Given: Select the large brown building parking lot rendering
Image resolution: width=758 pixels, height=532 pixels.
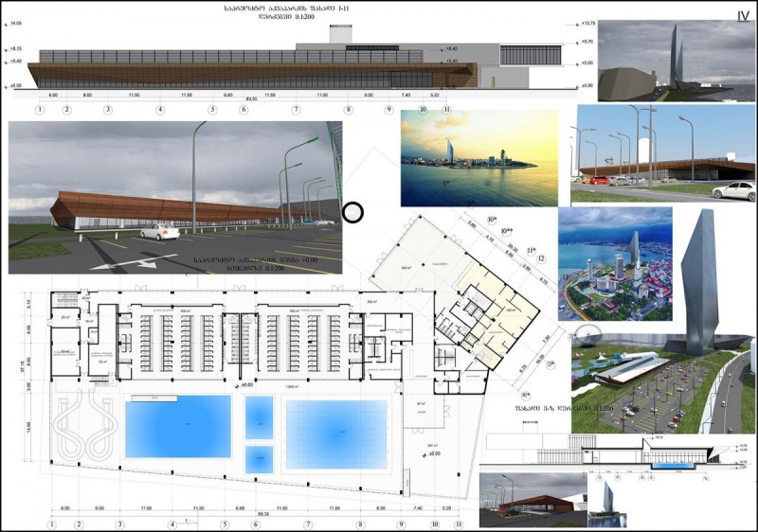Looking at the screenshot, I should coord(174,196).
